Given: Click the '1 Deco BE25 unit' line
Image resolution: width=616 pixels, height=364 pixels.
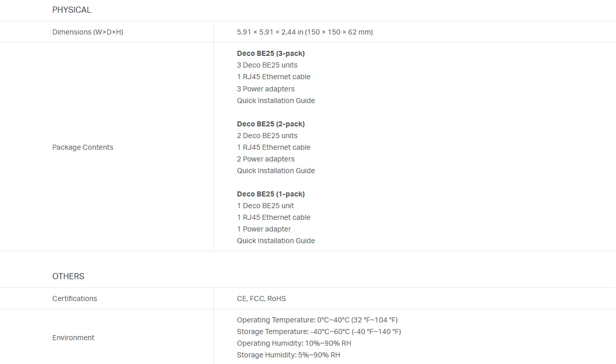Looking at the screenshot, I should [265, 206].
